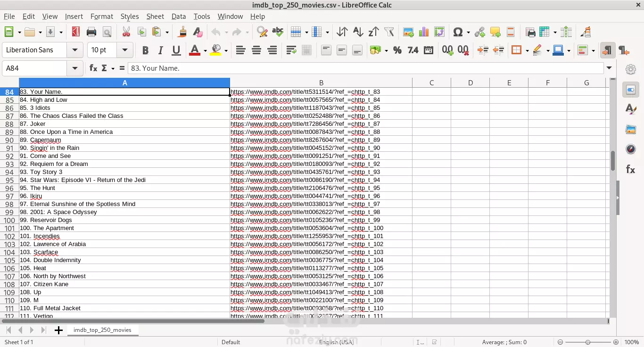
Task: Toggle Italic formatting
Action: (161, 50)
